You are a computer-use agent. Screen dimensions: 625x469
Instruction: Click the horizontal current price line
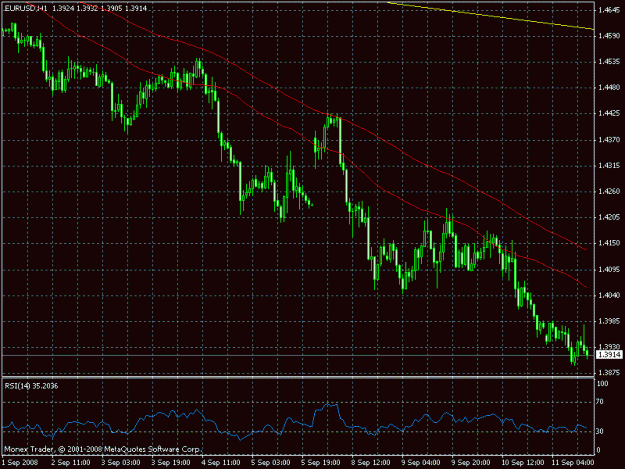click(298, 355)
